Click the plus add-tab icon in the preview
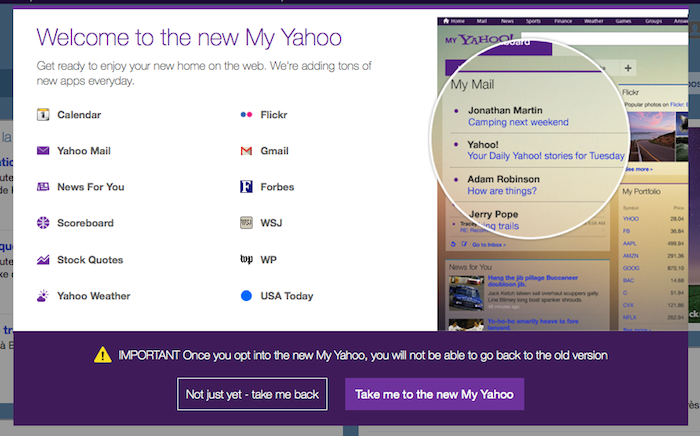Viewport: 700px width, 436px height. [628, 68]
